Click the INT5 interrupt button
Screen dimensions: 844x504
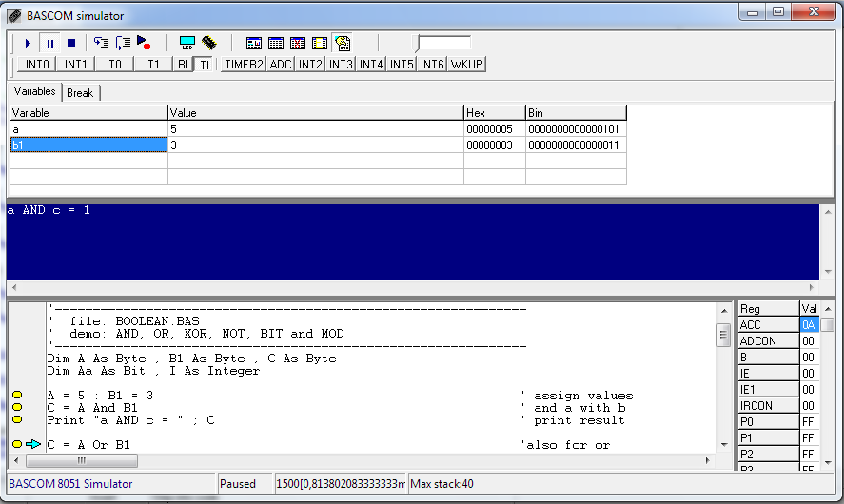pyautogui.click(x=402, y=65)
